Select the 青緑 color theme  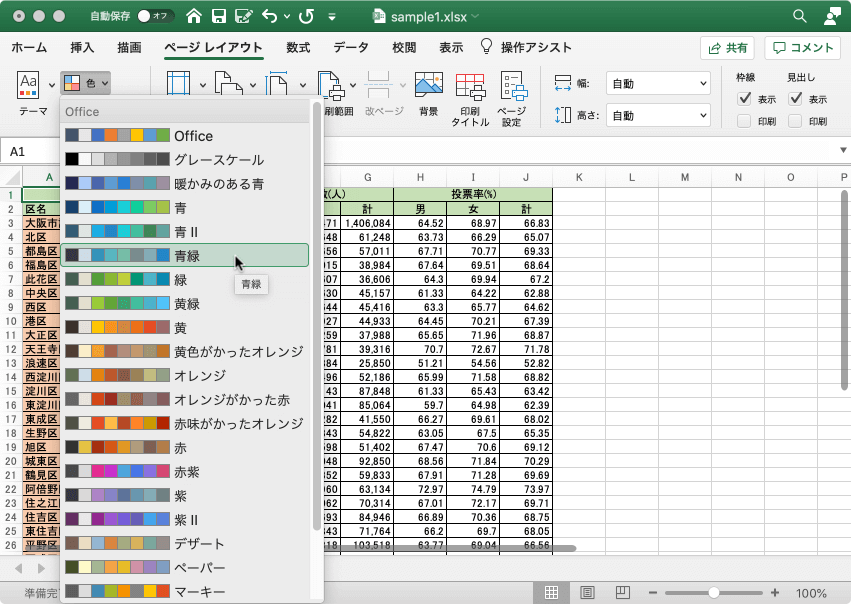[x=185, y=256]
